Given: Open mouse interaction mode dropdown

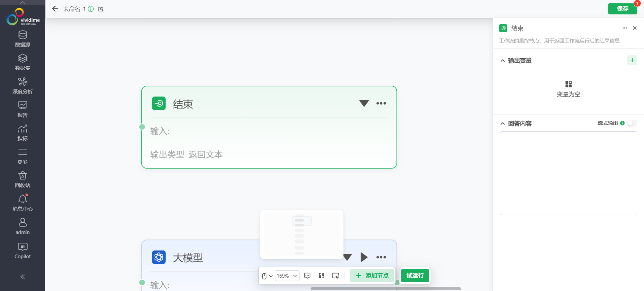Looking at the screenshot, I should click(x=267, y=276).
